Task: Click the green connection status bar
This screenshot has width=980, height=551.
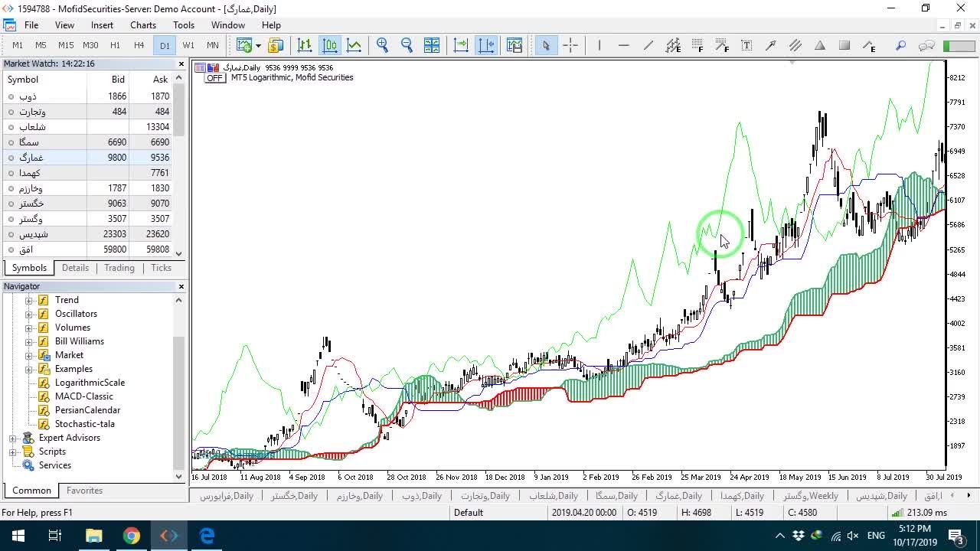Action: click(959, 45)
